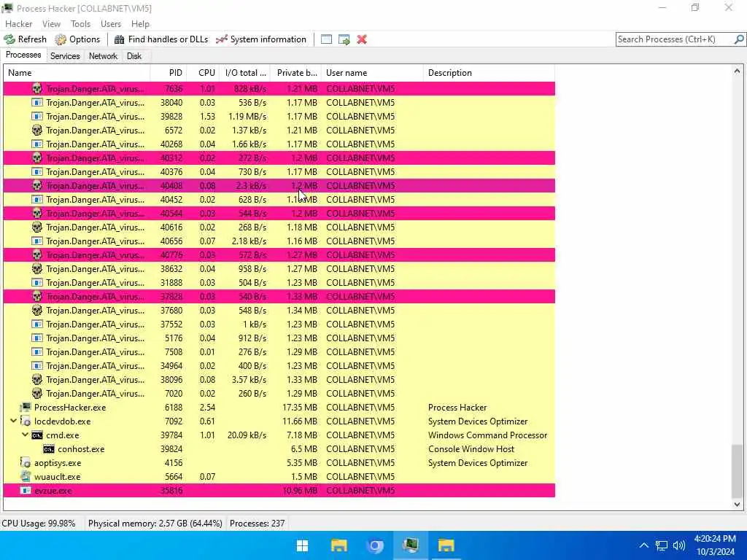Open the Windows Start button
Viewport: 747px width, 560px height.
pyautogui.click(x=302, y=545)
